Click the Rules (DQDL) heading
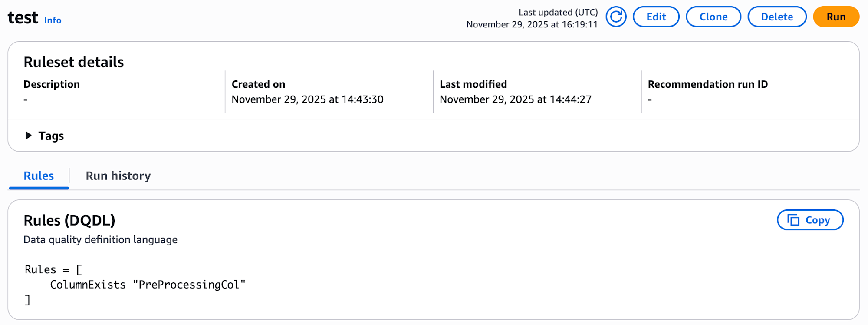Viewport: 868px width, 325px height. [x=69, y=220]
